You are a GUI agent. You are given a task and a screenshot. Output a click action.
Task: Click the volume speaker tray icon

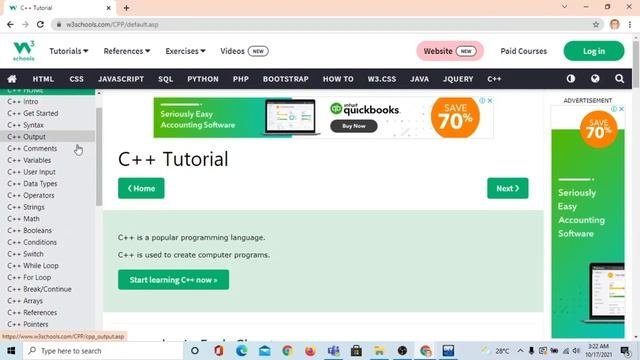(576, 351)
